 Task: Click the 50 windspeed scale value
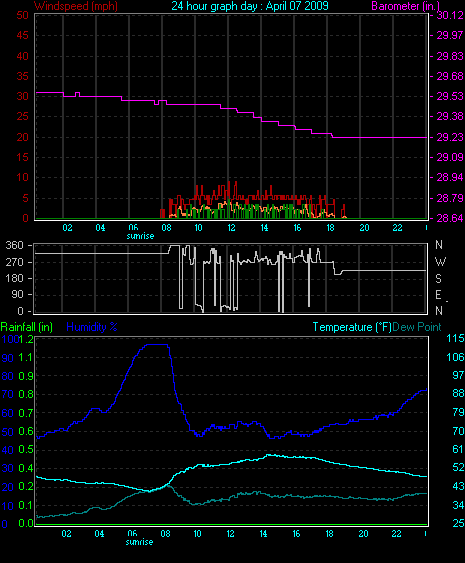coord(23,15)
